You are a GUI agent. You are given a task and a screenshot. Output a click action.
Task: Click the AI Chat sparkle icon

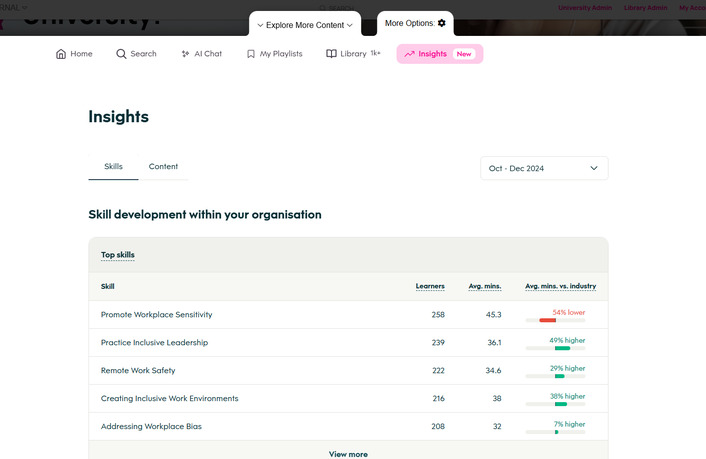pyautogui.click(x=185, y=54)
